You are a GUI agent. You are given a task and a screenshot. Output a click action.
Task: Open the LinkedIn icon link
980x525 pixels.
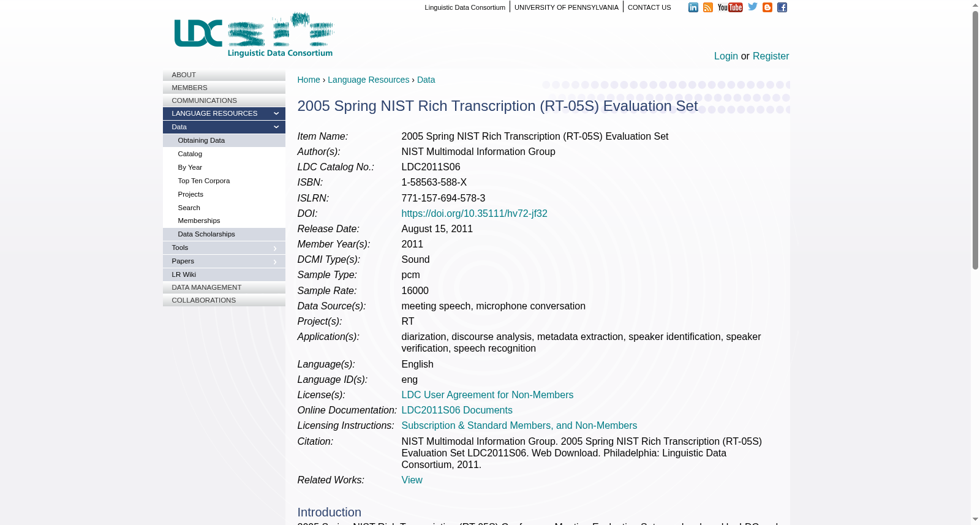pos(693,7)
